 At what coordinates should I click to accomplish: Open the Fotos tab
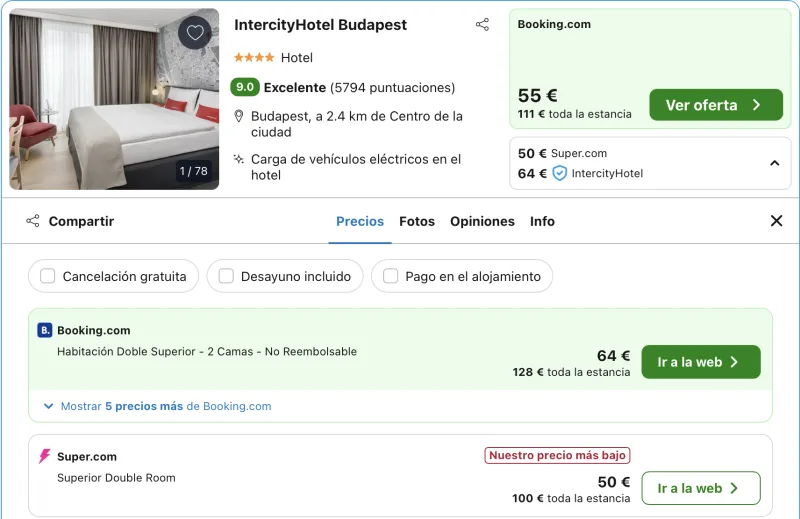point(417,221)
